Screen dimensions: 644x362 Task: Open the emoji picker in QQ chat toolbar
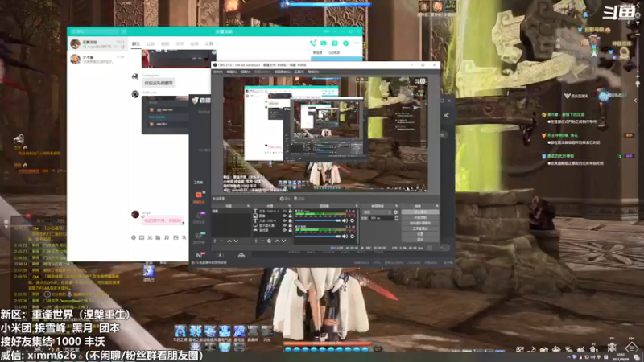tap(134, 237)
